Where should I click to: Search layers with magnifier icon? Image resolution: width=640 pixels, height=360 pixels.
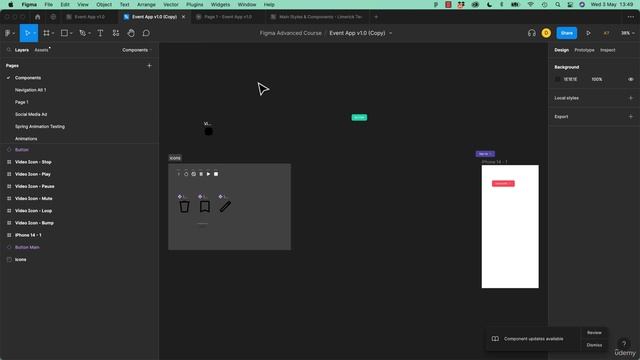(9, 50)
